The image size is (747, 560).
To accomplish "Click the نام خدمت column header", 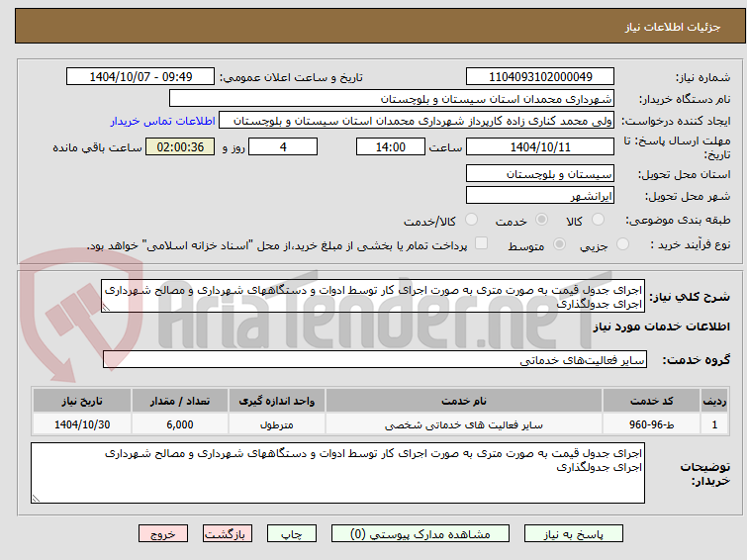I will click(464, 401).
